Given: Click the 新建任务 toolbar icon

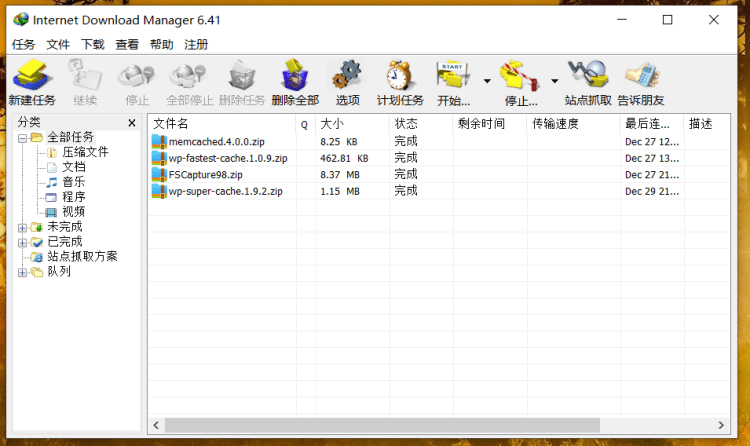Looking at the screenshot, I should (x=32, y=75).
